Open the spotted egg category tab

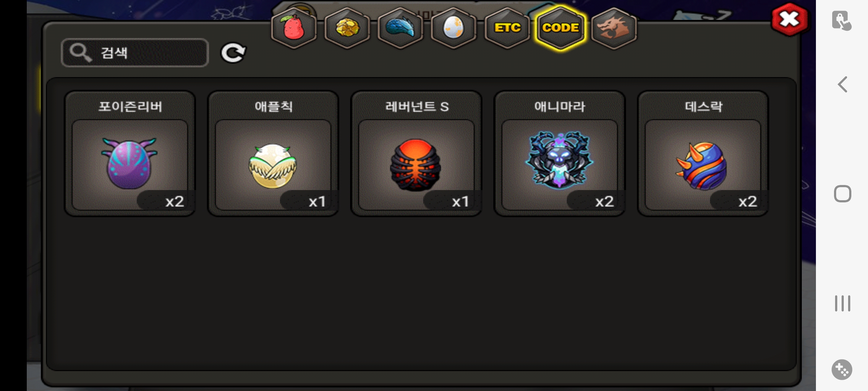pos(453,28)
